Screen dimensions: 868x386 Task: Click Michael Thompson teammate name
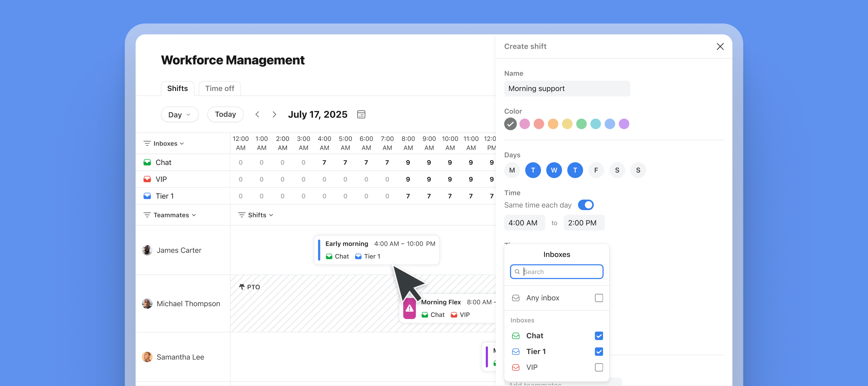188,304
